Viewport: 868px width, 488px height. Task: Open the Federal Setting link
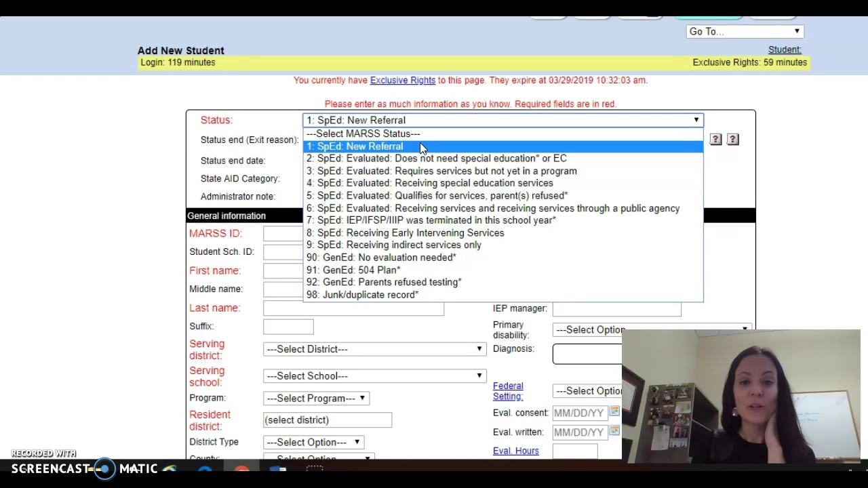click(508, 391)
